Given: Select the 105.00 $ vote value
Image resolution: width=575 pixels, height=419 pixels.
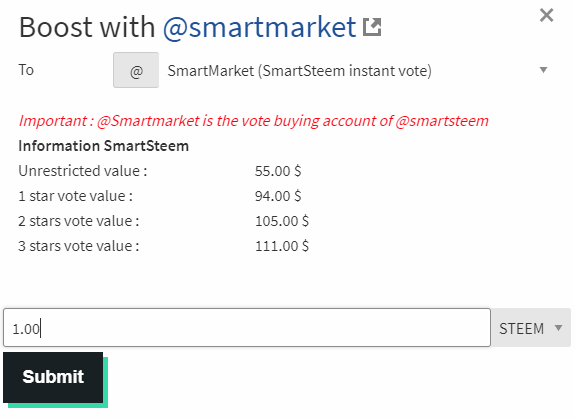Looking at the screenshot, I should coord(282,221).
